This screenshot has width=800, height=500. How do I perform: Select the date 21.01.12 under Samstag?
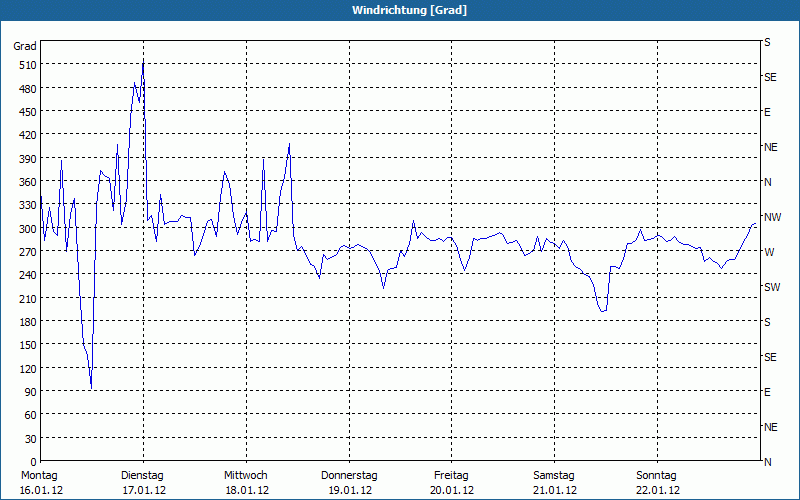(555, 490)
